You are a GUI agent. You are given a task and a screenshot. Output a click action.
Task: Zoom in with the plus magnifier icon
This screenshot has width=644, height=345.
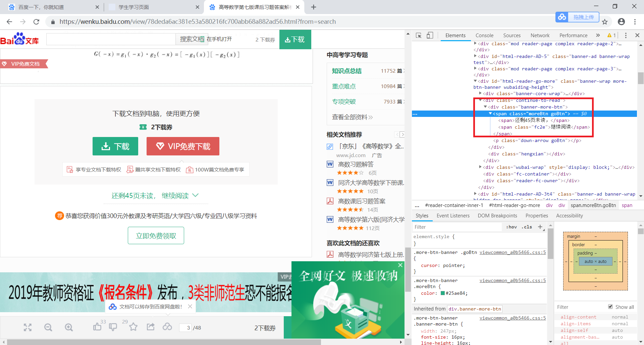point(69,328)
